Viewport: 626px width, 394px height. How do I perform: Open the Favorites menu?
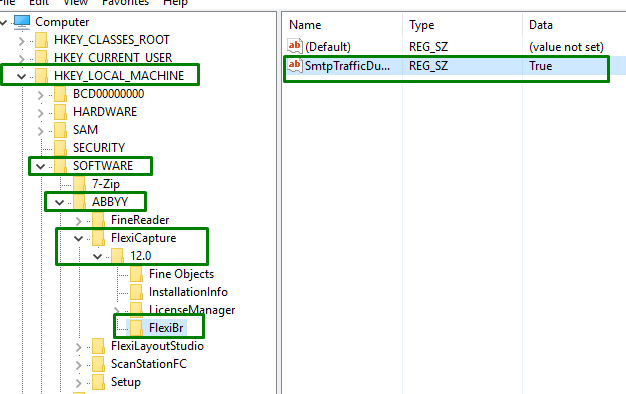click(125, 2)
